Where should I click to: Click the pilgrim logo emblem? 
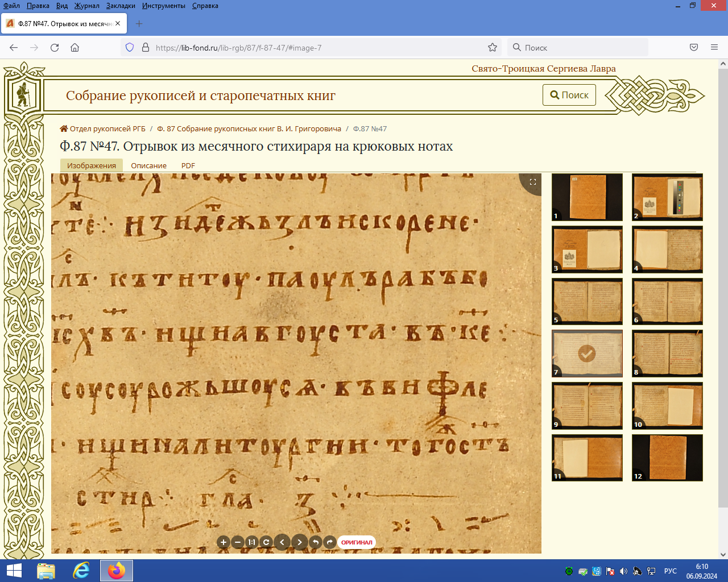[x=23, y=95]
